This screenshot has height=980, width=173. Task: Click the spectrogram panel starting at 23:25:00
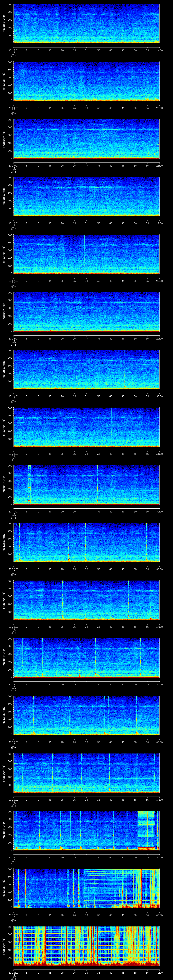(87, 139)
